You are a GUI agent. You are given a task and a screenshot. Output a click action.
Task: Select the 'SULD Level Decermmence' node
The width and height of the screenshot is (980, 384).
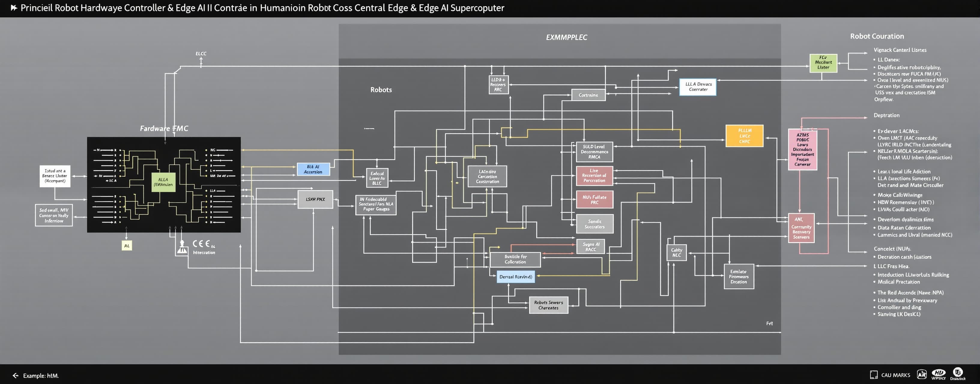click(x=594, y=152)
